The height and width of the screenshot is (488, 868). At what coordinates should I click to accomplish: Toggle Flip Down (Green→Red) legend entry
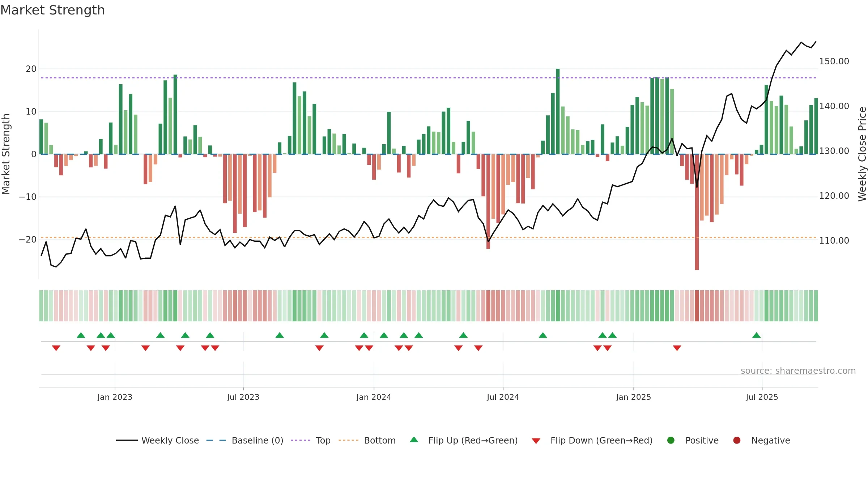pos(592,440)
